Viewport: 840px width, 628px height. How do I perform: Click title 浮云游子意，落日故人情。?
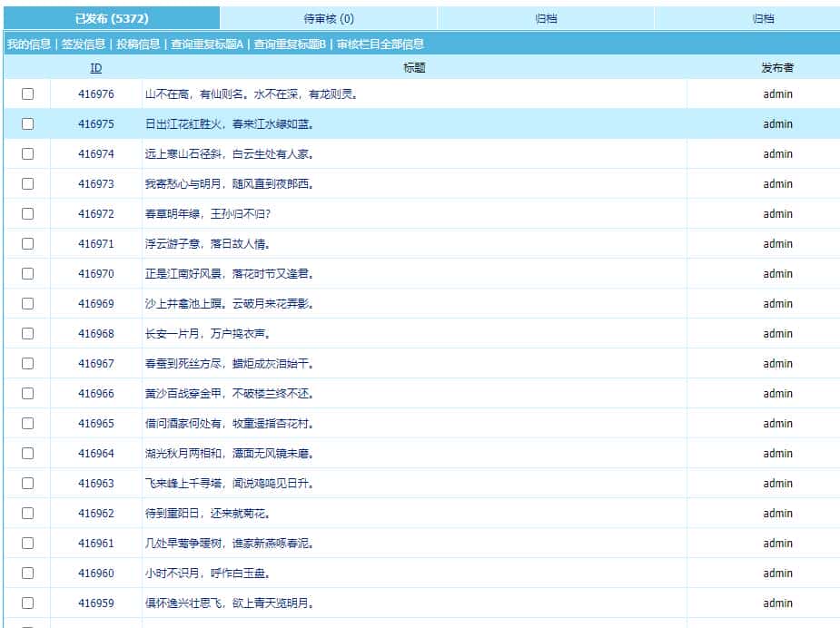pos(207,244)
